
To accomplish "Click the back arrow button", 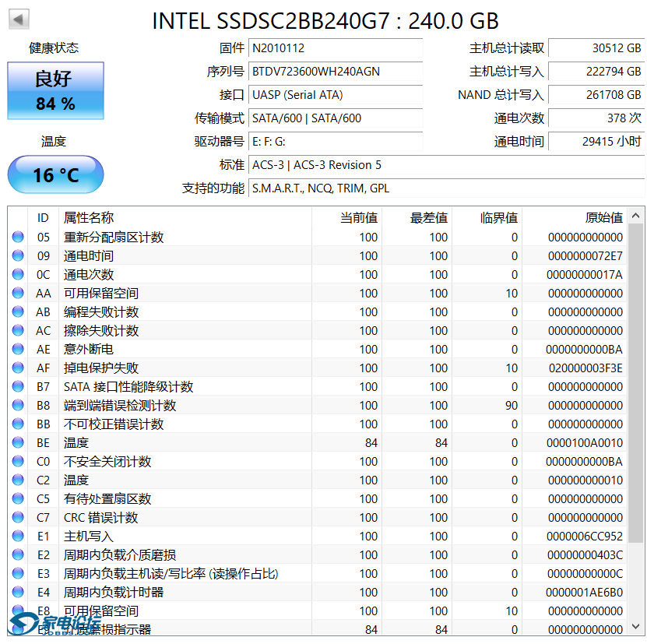I will point(19,19).
